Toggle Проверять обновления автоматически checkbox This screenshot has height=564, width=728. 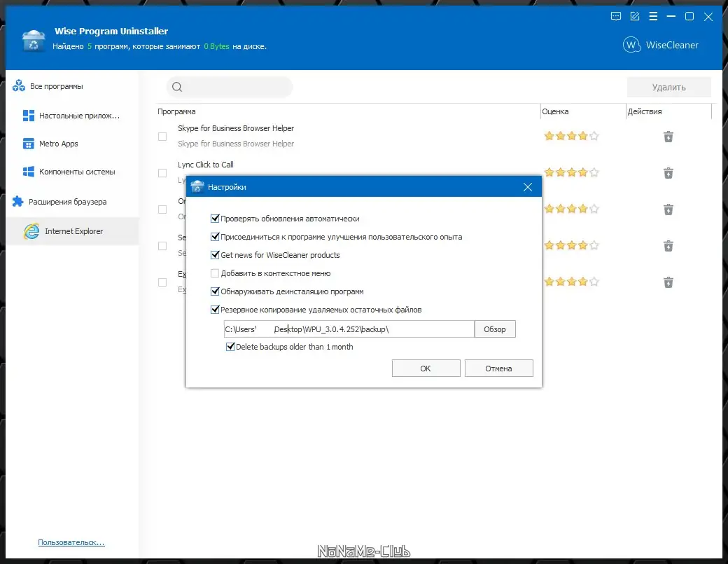[x=215, y=219]
